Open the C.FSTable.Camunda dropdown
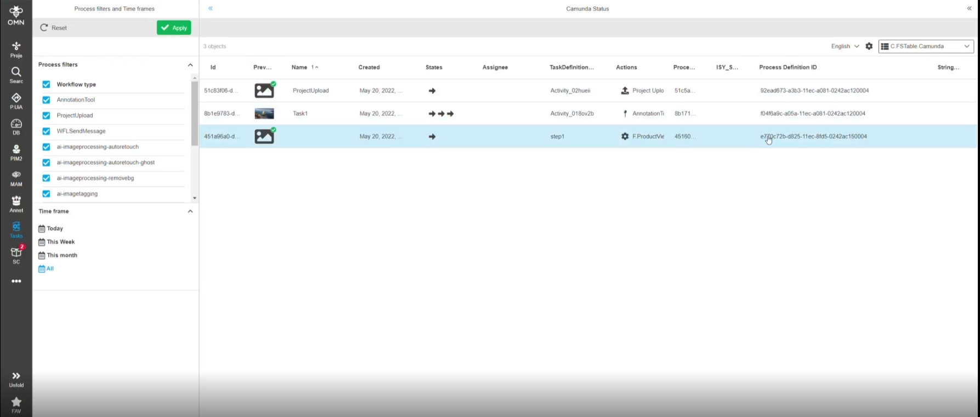 coord(926,47)
